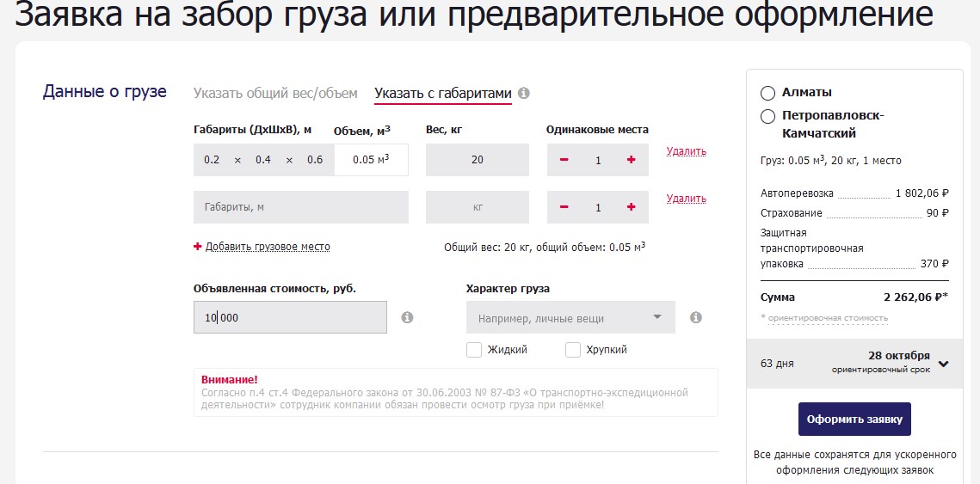Viewport: 980px width, 484px height.
Task: Increase identical places count in first row
Action: (x=632, y=160)
